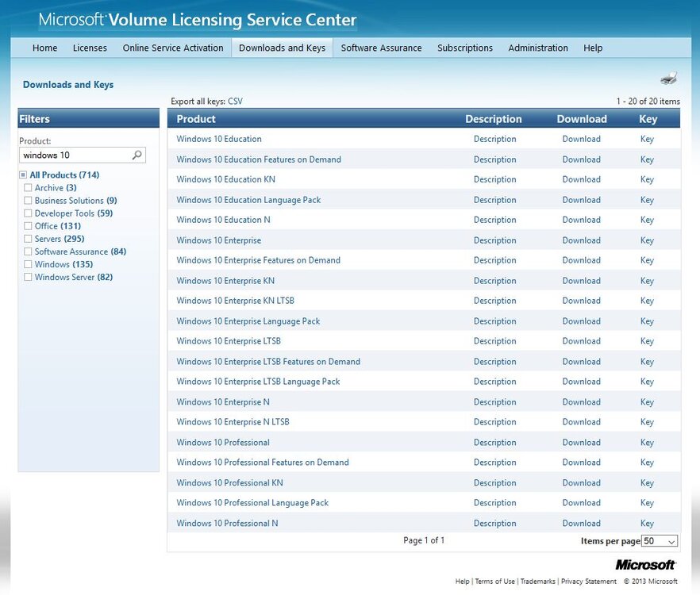Click Help in the navigation bar
The width and height of the screenshot is (700, 595).
[x=593, y=48]
